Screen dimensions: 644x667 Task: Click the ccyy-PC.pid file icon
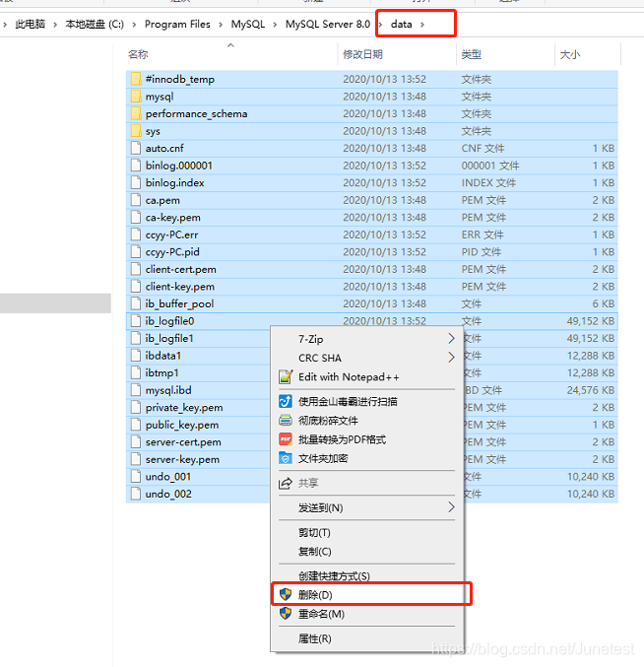click(x=136, y=252)
